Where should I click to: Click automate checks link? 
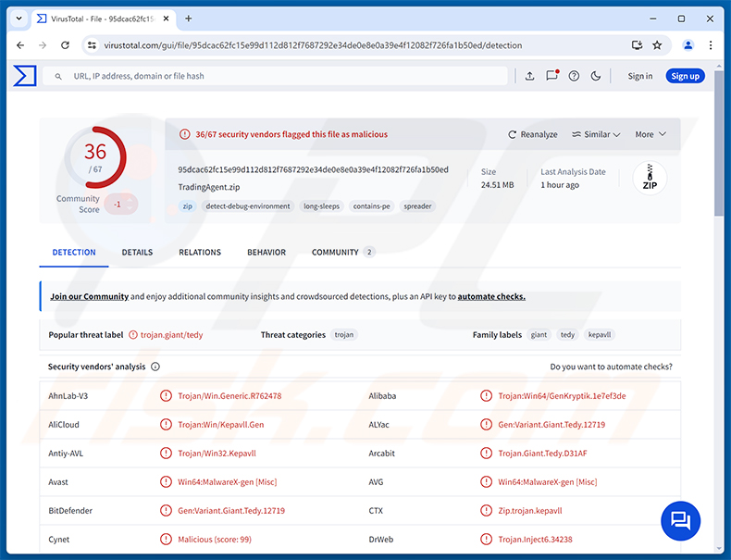point(491,296)
